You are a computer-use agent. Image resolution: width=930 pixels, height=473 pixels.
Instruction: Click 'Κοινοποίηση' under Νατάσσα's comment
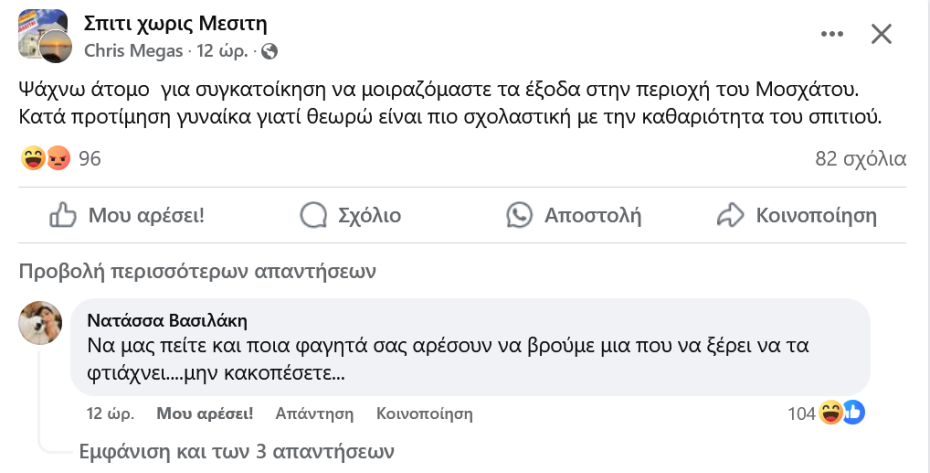424,413
